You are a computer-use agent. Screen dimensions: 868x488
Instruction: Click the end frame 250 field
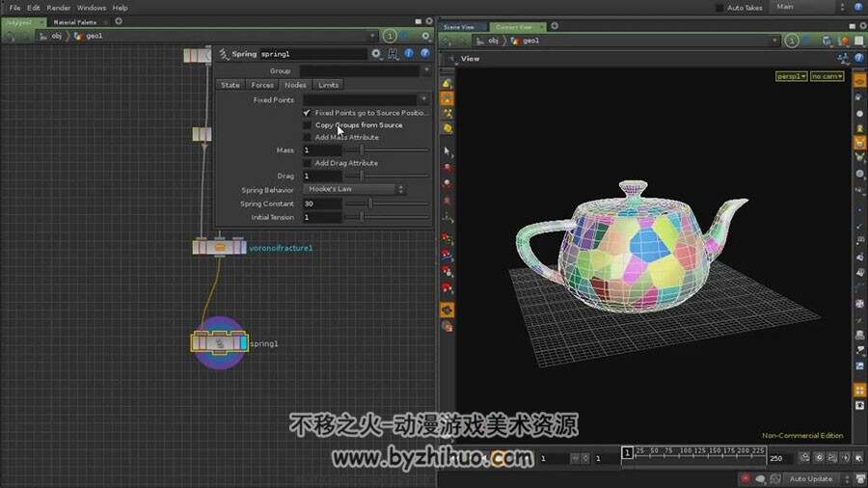tap(780, 458)
